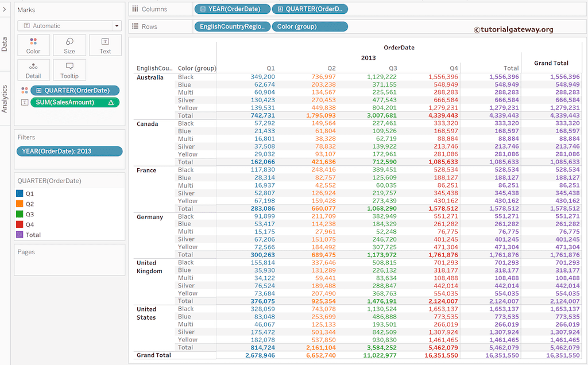The width and height of the screenshot is (588, 365).
Task: Click the color icon beside QUARTER(OrderDate) pill
Action: [25, 90]
